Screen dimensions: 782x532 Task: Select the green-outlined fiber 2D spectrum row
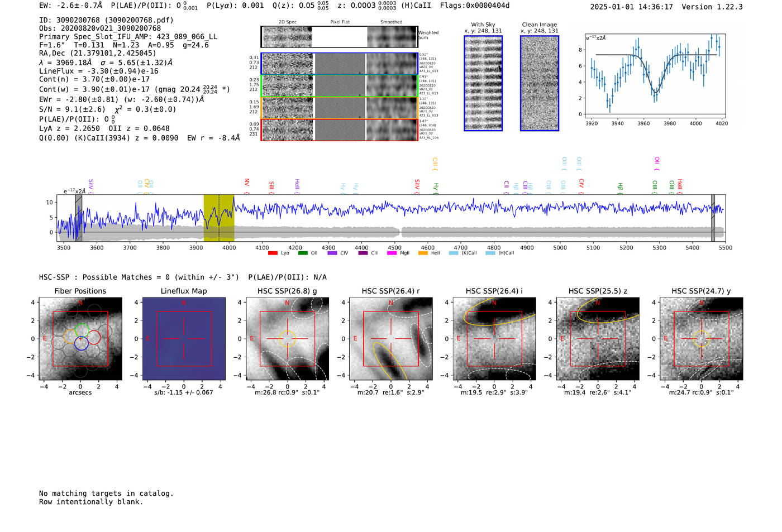[x=339, y=85]
